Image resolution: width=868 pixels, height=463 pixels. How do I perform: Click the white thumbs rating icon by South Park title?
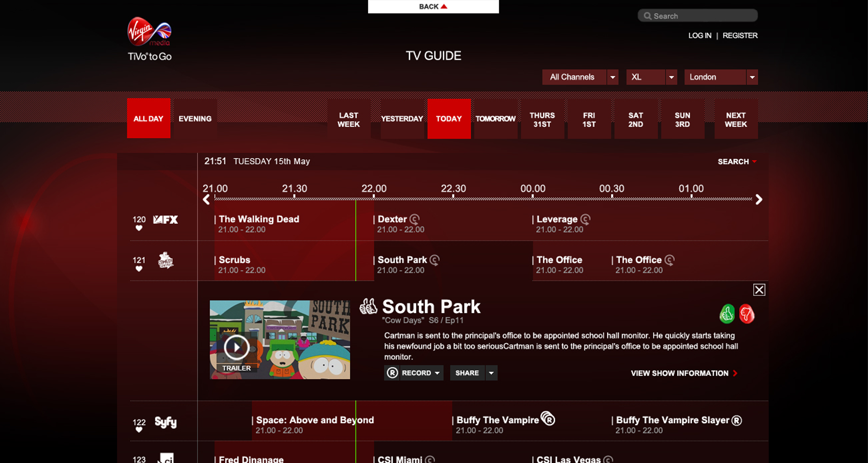point(368,306)
